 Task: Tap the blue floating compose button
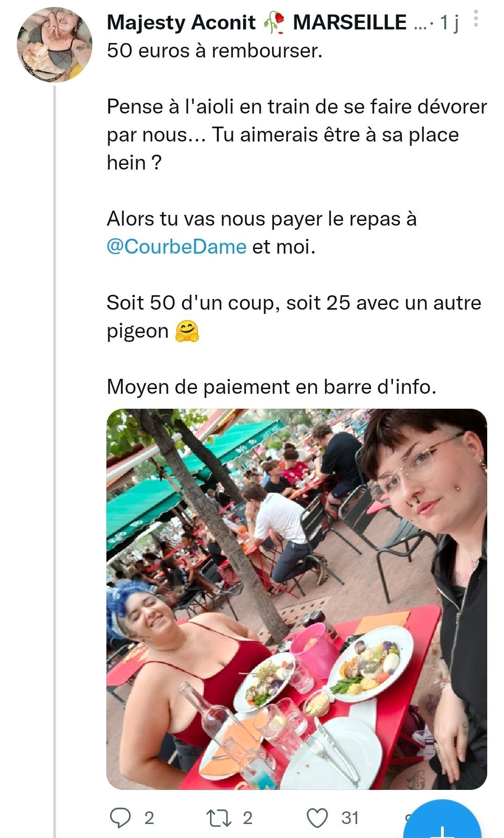point(442,820)
